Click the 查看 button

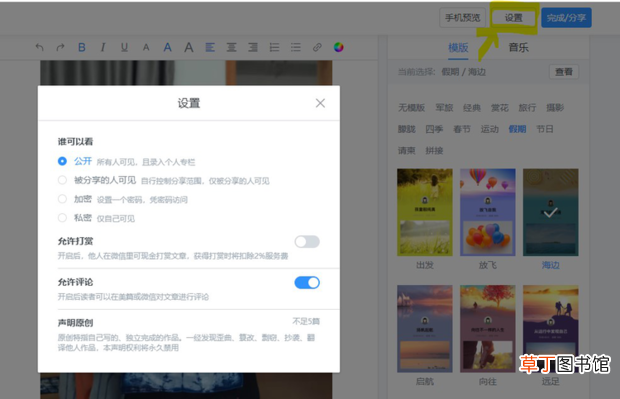point(564,72)
